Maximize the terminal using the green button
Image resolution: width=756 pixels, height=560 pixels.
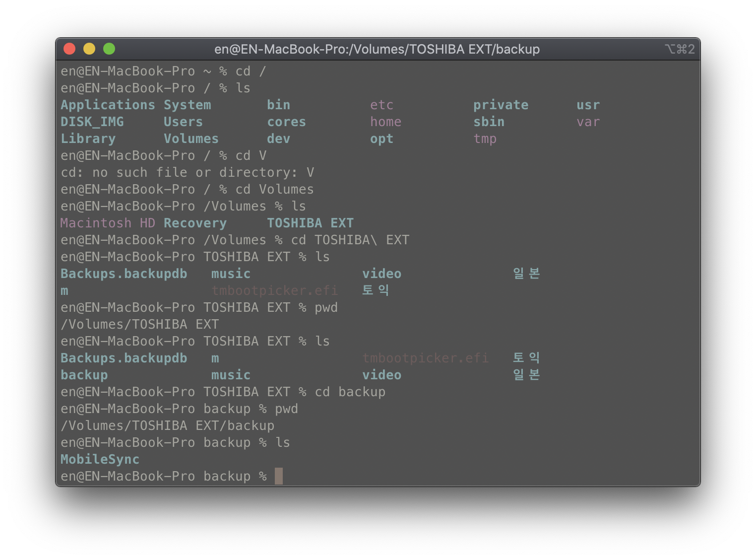109,49
